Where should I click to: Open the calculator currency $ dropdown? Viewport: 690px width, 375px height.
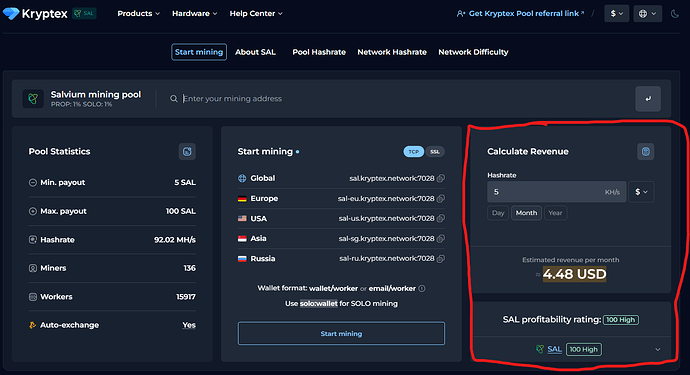(x=641, y=192)
